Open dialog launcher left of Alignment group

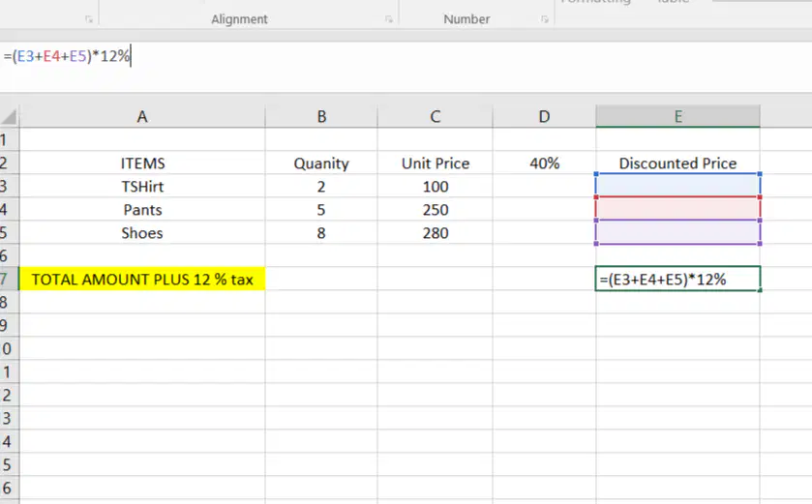[x=89, y=19]
